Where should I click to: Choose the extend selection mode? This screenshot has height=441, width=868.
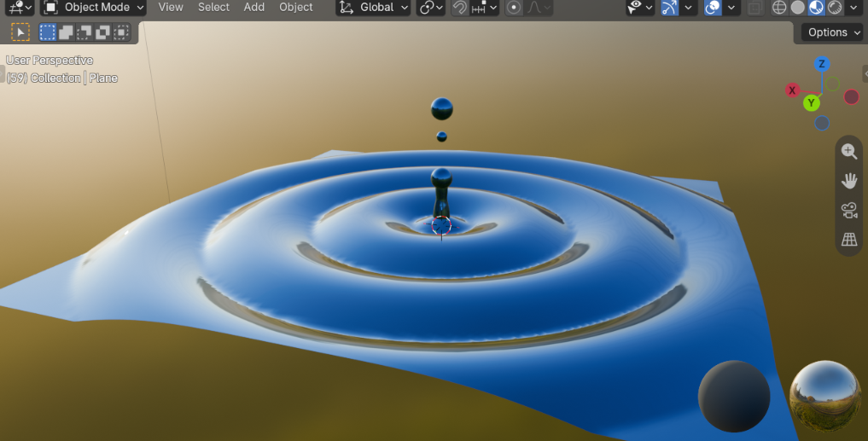tap(66, 32)
